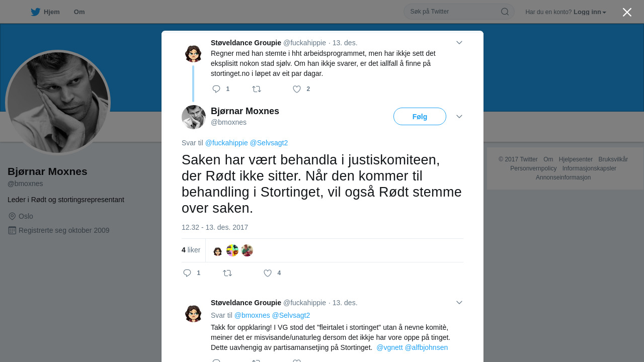644x362 pixels.
Task: Retweet the top Støveldance Groupie tweet
Action: 257,89
